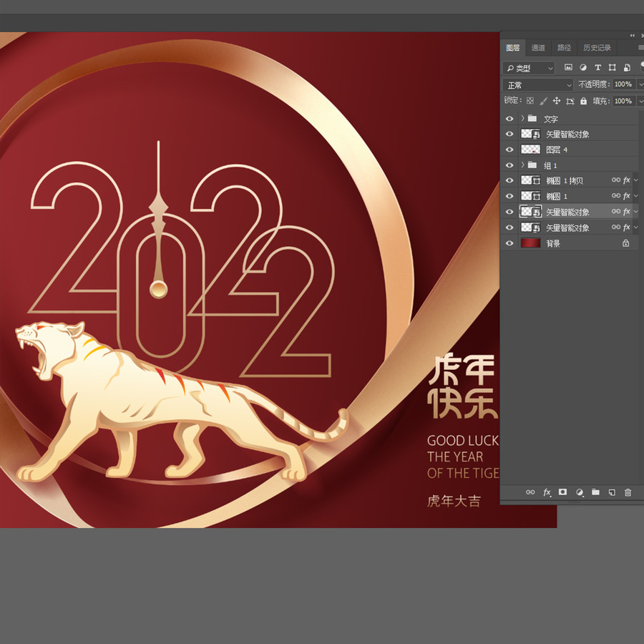The height and width of the screenshot is (644, 644).
Task: Click the 图层 4 layer thumbnail
Action: [530, 150]
